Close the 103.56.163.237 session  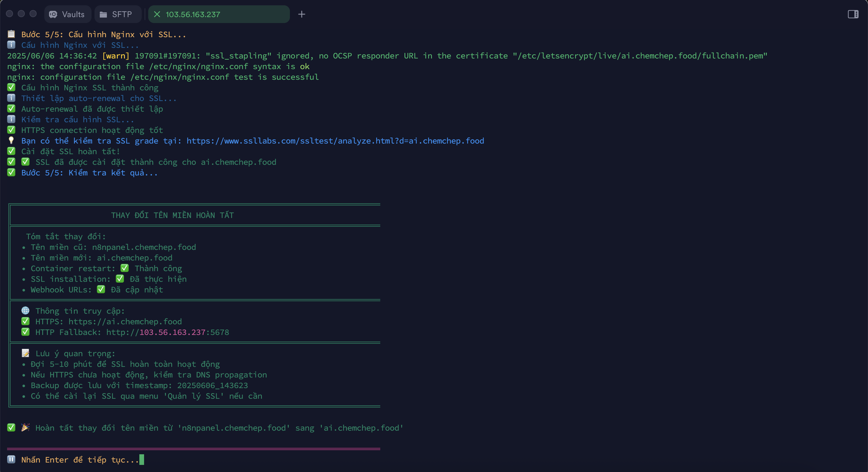[157, 14]
